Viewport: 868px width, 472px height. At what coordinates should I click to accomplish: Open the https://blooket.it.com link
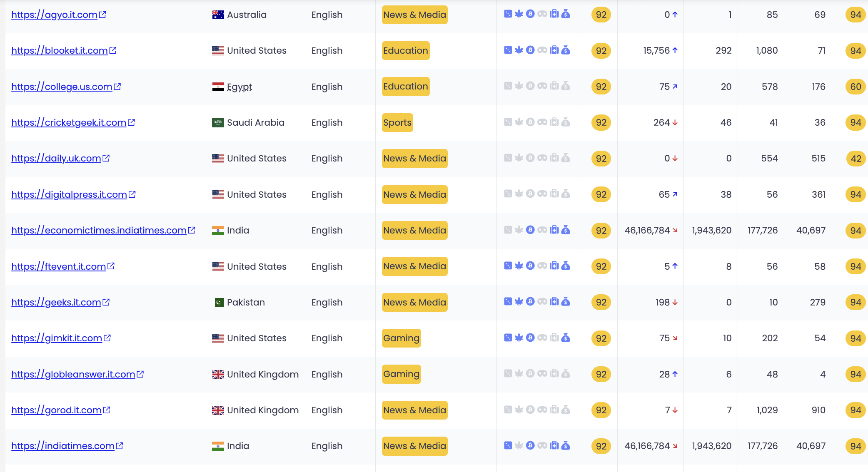[60, 50]
